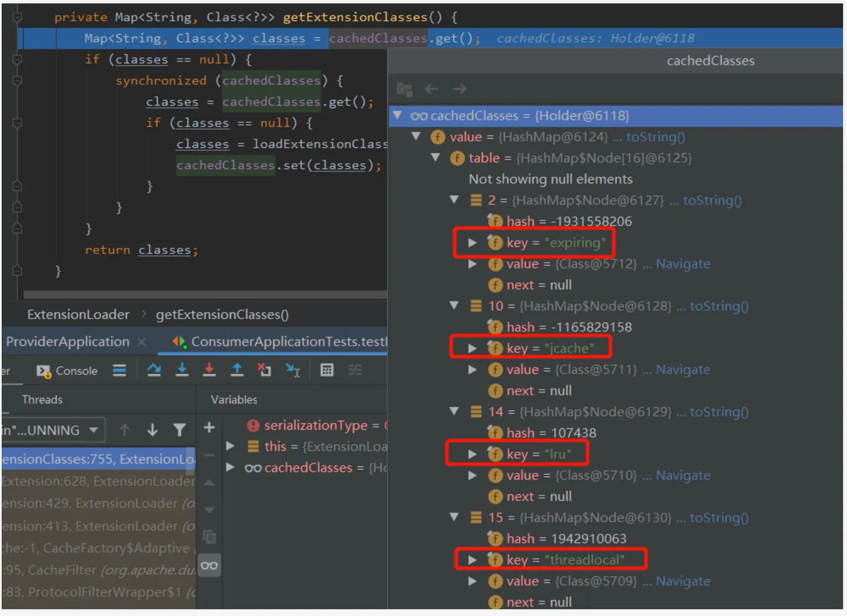The image size is (847, 616).
Task: Expand value = {Class@5712} entry
Action: (473, 264)
